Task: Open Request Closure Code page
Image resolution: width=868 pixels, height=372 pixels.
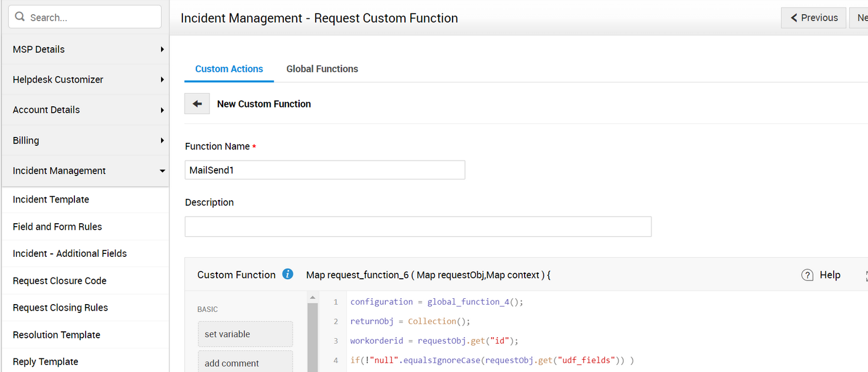Action: (x=60, y=281)
